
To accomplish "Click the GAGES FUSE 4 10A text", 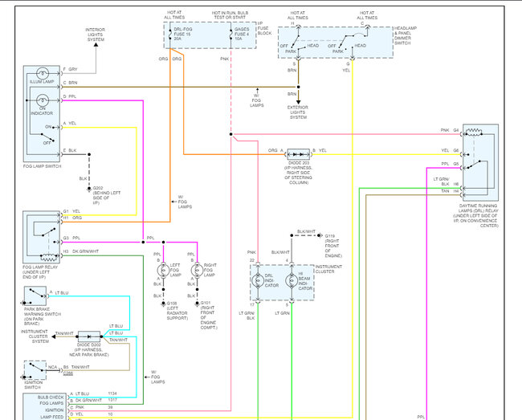I will click(242, 34).
